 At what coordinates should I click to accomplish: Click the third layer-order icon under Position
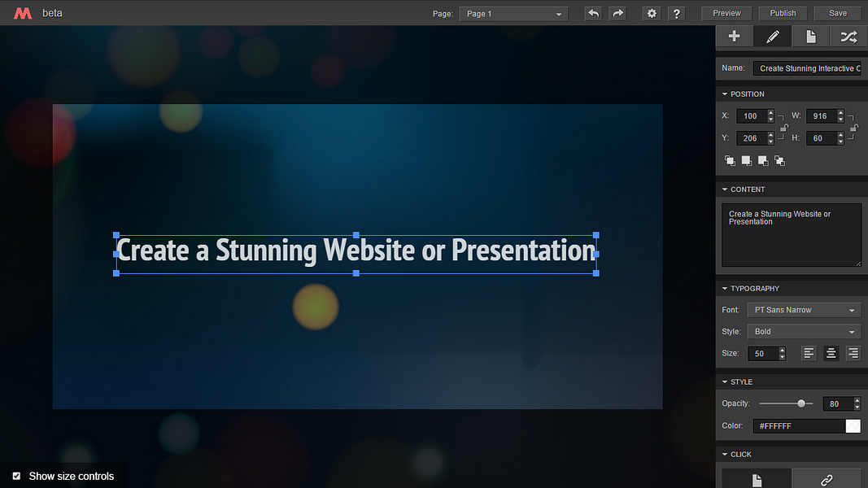click(763, 160)
